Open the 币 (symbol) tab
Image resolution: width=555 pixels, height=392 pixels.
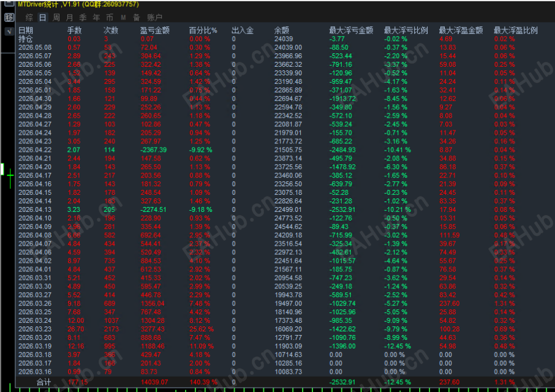(110, 17)
